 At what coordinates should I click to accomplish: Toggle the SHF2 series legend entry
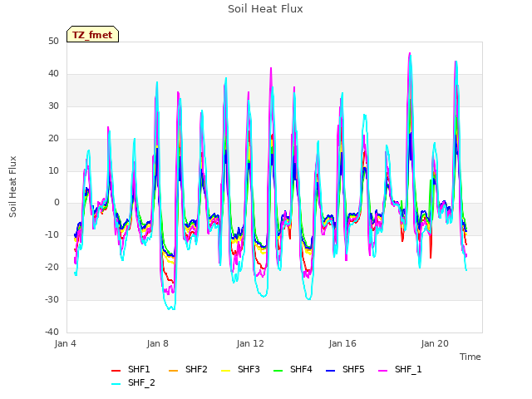pos(188,369)
